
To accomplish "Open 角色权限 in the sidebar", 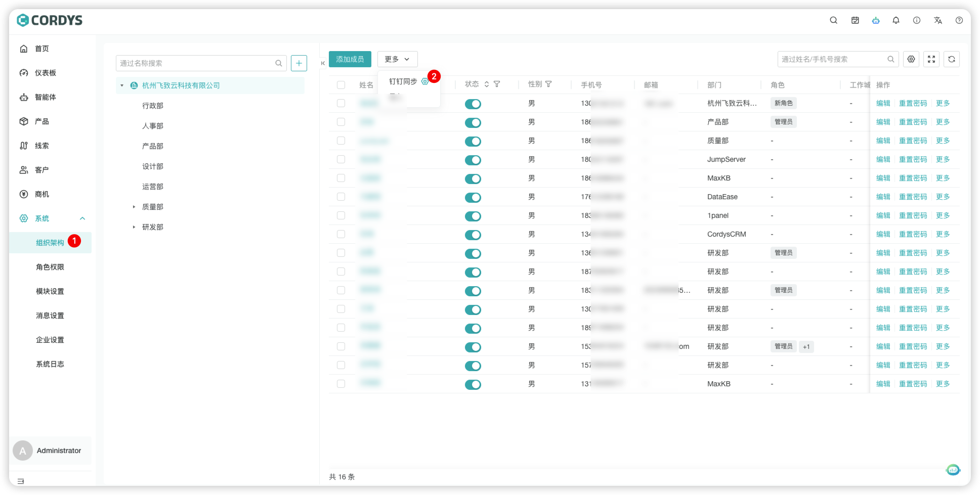I will (50, 267).
